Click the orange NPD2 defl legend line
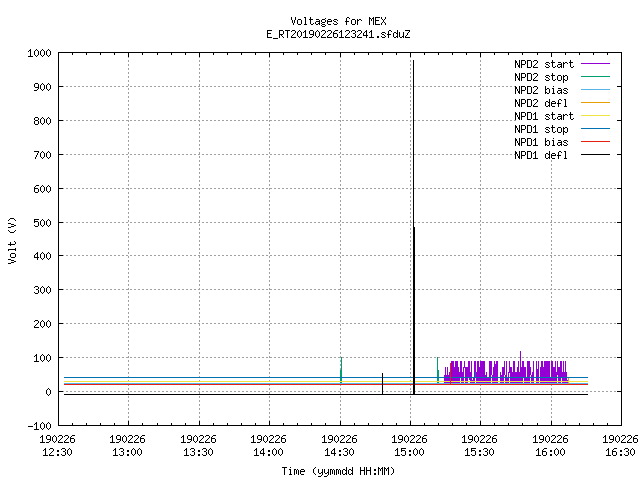The height and width of the screenshot is (480, 640). click(x=596, y=102)
